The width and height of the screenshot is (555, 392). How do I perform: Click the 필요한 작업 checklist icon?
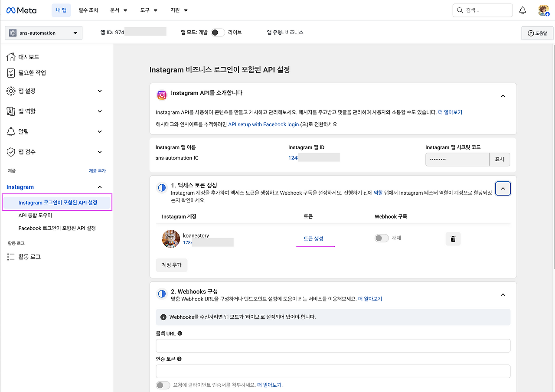pos(11,73)
